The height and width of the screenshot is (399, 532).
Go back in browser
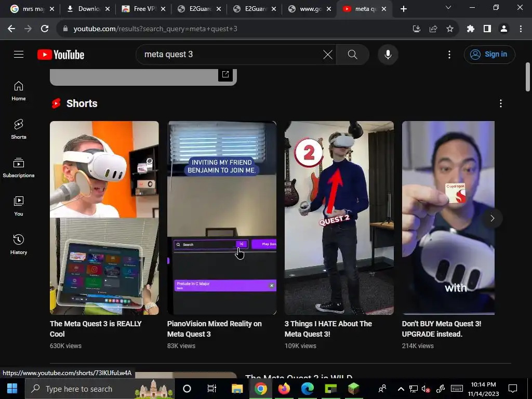(x=11, y=29)
